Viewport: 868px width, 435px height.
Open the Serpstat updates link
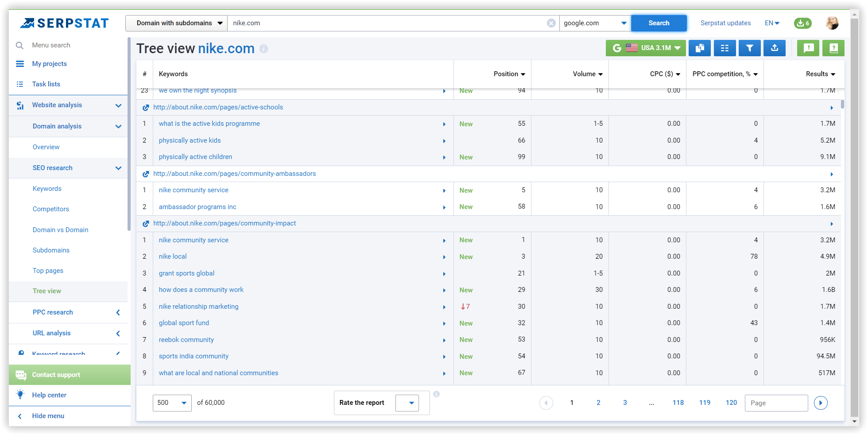pyautogui.click(x=725, y=23)
